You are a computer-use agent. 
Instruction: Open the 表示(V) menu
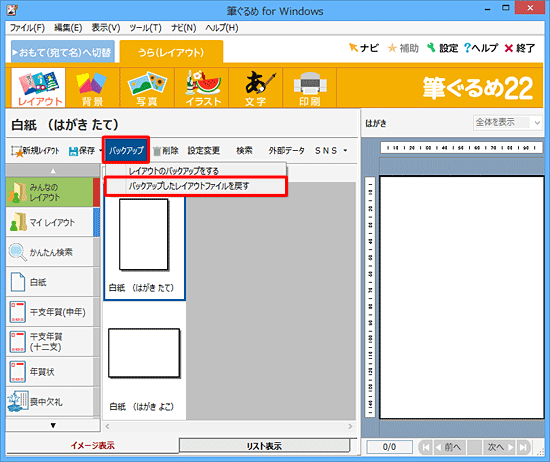[x=106, y=28]
